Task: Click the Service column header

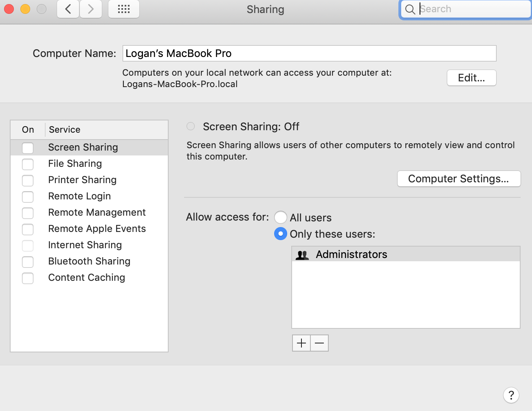Action: tap(106, 129)
